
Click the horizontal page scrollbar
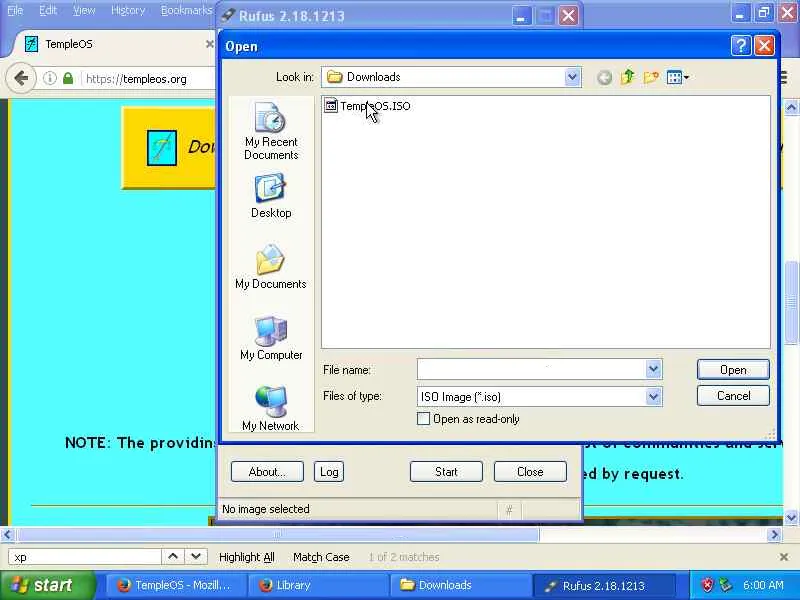(x=277, y=535)
